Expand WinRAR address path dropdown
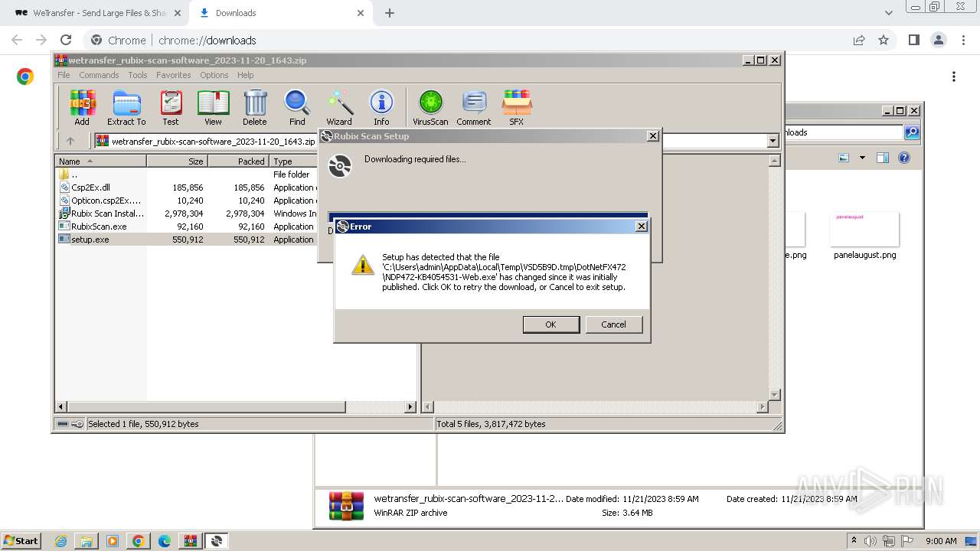Viewport: 980px width, 551px height. 773,141
